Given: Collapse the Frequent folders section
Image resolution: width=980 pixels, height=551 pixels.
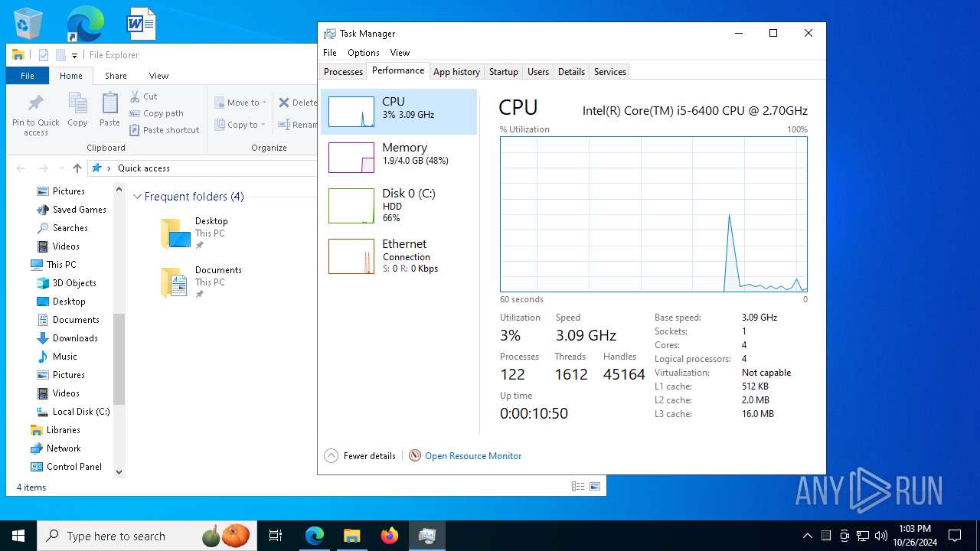Looking at the screenshot, I should (x=138, y=197).
